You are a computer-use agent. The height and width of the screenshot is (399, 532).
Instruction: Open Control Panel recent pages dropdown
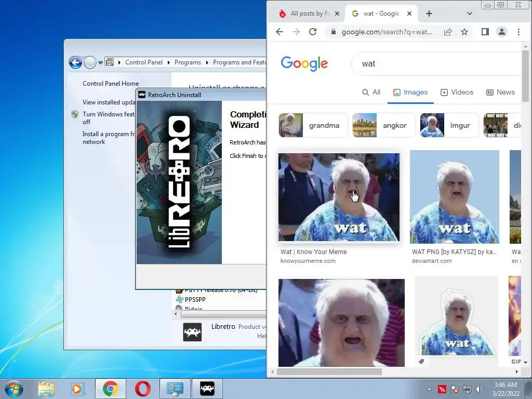point(100,63)
